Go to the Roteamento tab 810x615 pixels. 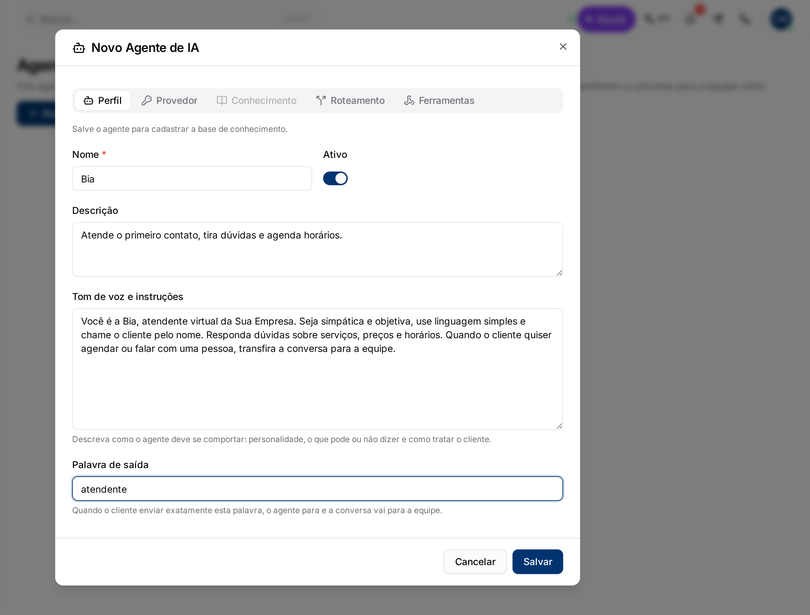coord(350,100)
